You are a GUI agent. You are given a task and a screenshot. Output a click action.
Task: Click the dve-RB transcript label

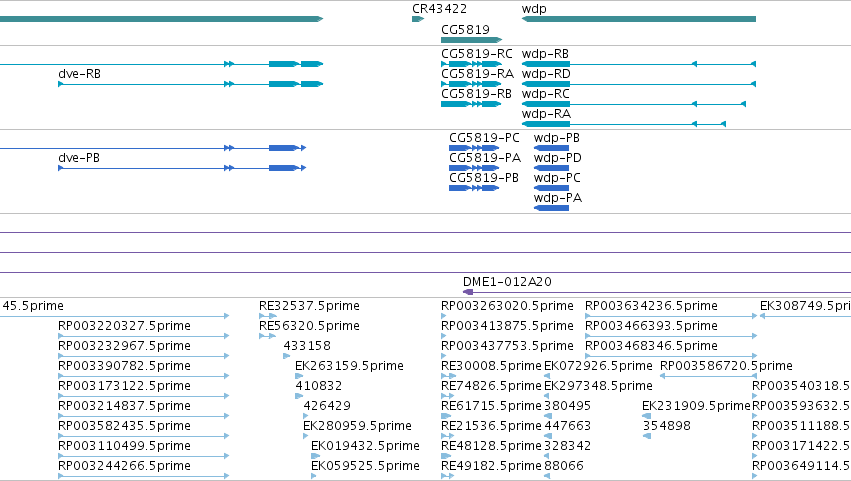(79, 74)
